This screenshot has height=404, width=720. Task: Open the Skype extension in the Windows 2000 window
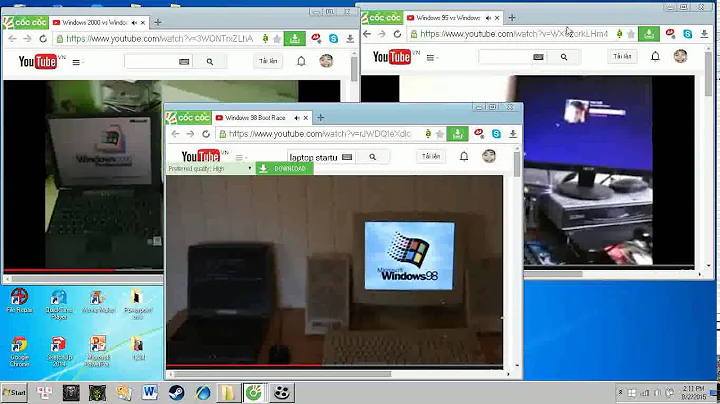(x=333, y=39)
